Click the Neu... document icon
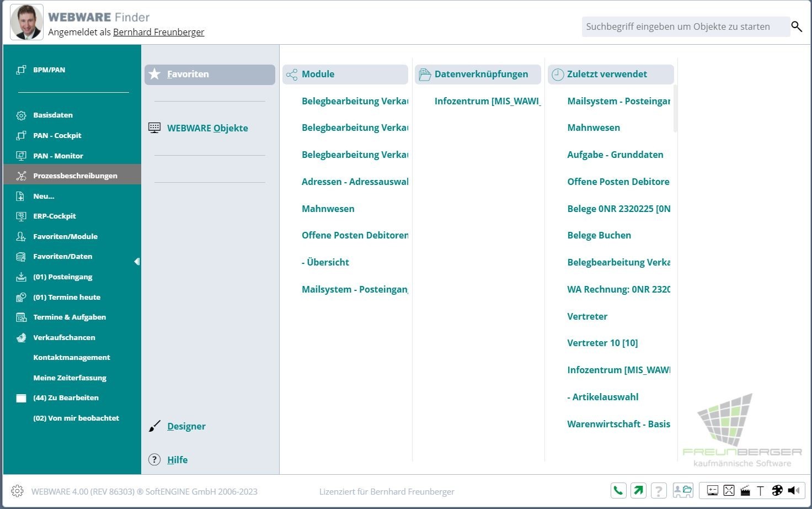This screenshot has width=812, height=509. point(21,196)
